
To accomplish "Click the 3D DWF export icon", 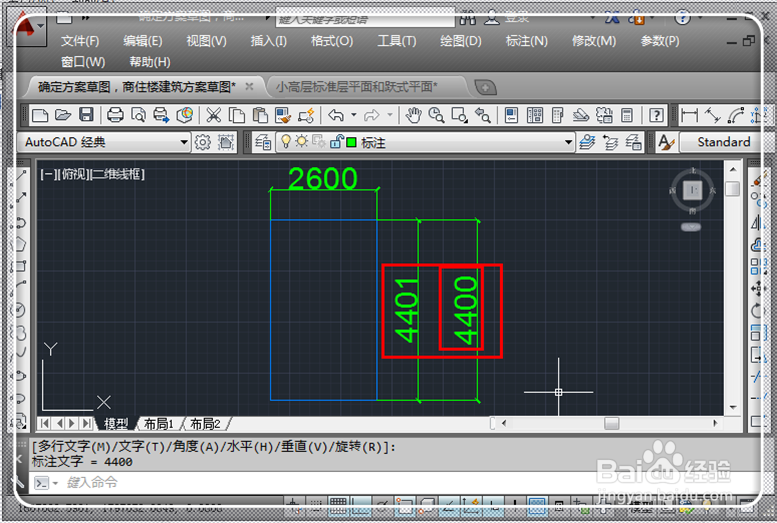I will tap(185, 116).
